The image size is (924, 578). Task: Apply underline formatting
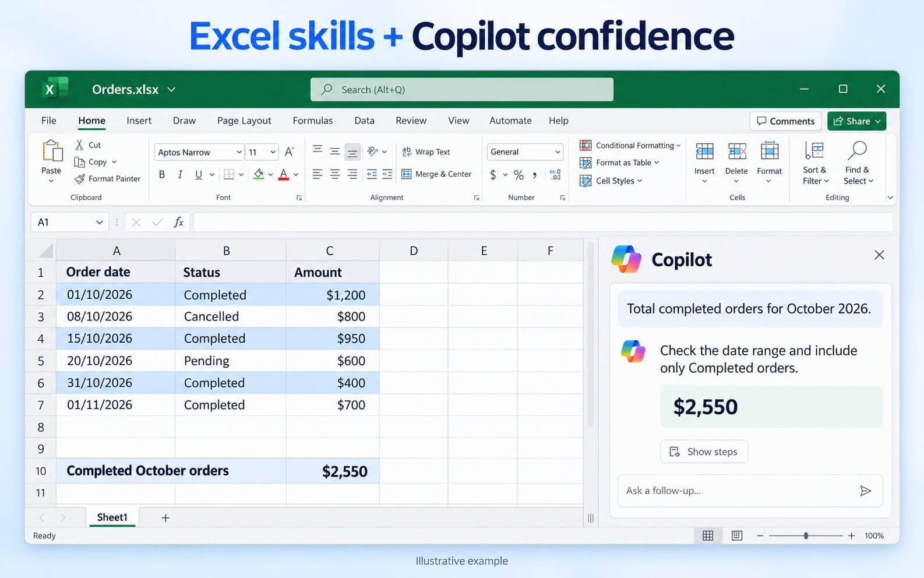[x=199, y=174]
